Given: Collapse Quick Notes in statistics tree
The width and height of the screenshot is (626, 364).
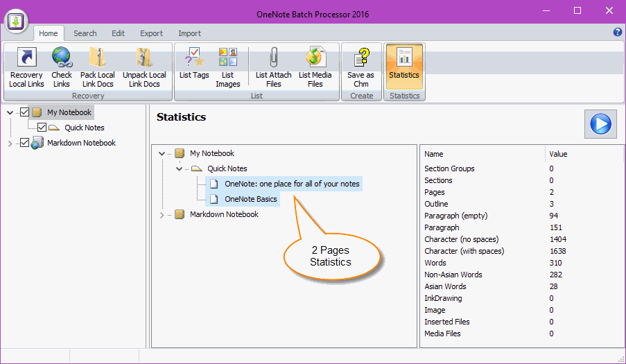Looking at the screenshot, I should point(180,169).
